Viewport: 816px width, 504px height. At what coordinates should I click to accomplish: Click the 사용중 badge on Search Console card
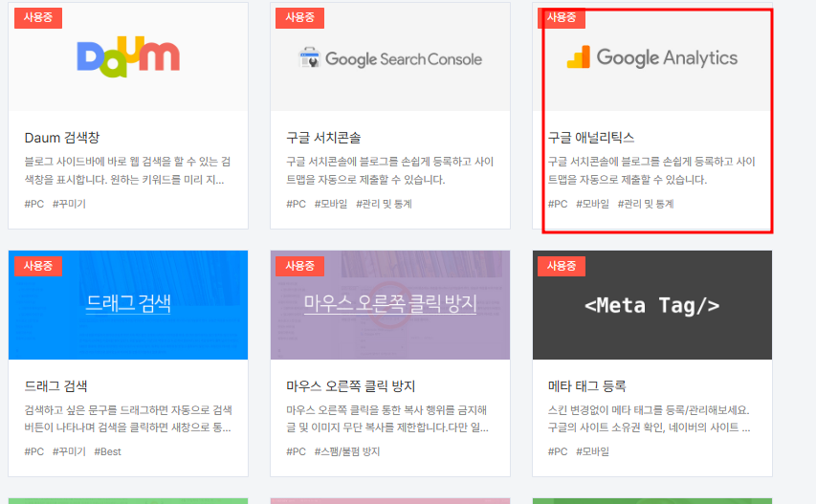(299, 17)
